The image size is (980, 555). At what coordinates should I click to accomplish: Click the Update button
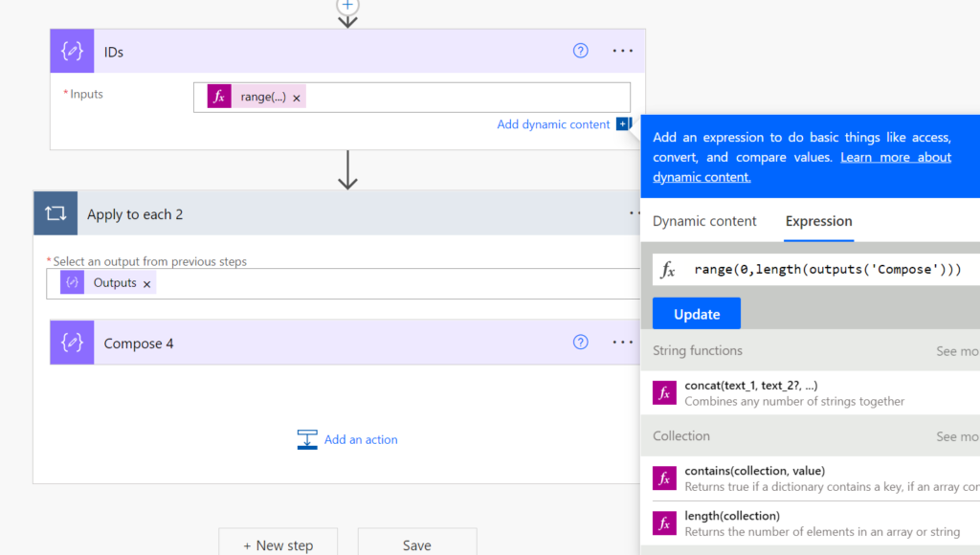697,314
